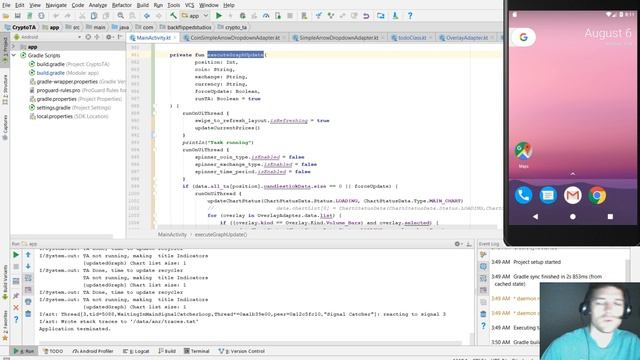
Task: Select CryptoTA breadcrumb in navigation bar
Action: click(20, 27)
